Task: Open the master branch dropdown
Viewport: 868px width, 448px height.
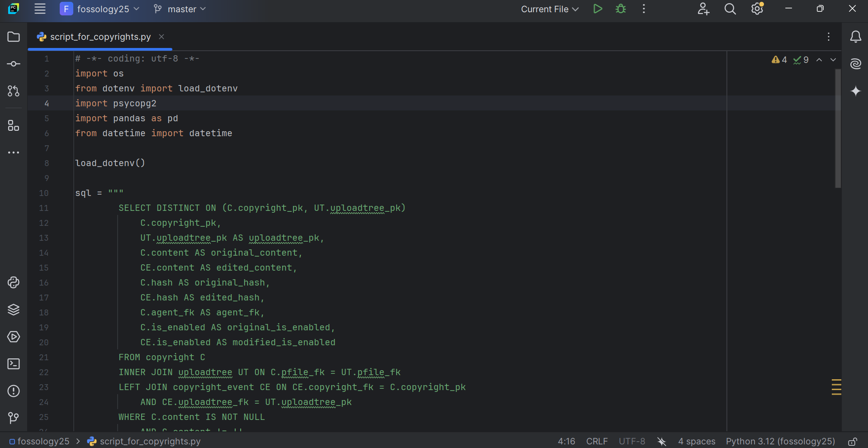Action: pyautogui.click(x=180, y=9)
